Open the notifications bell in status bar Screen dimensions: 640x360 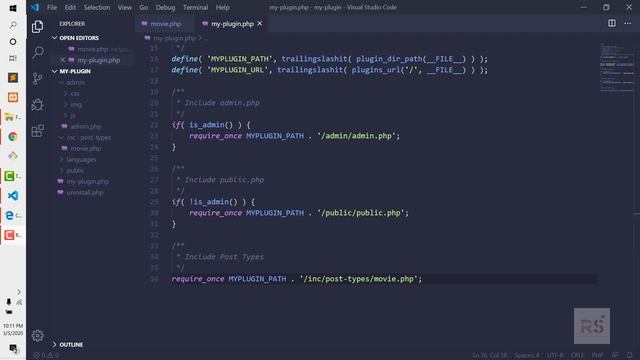630,356
